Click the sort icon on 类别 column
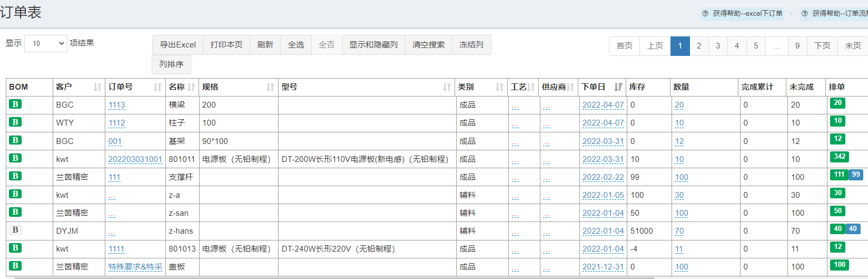 (499, 87)
